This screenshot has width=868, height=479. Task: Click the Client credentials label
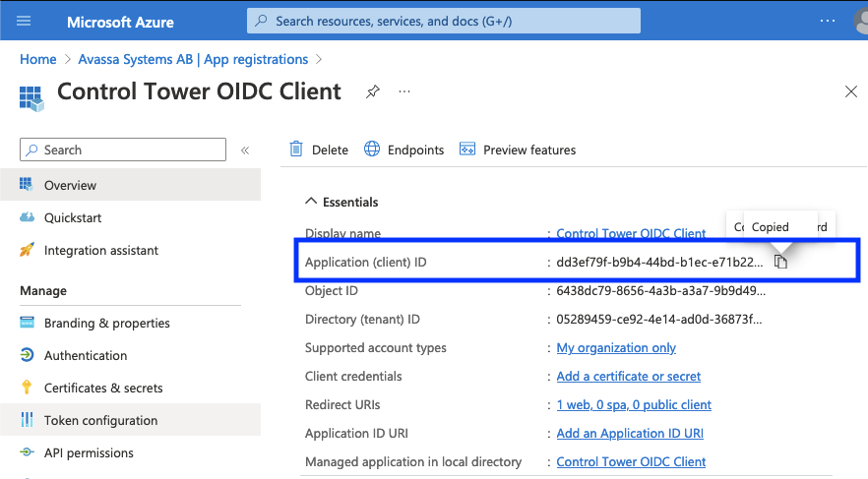(x=353, y=376)
